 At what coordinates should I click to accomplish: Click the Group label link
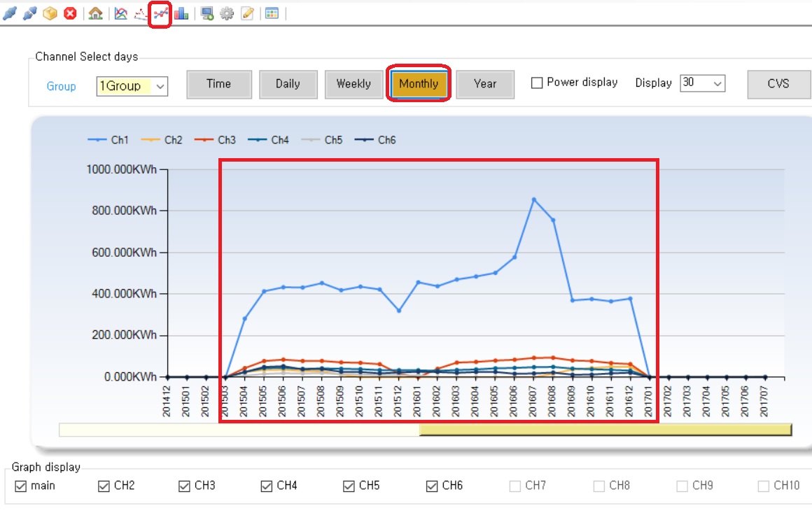point(61,87)
